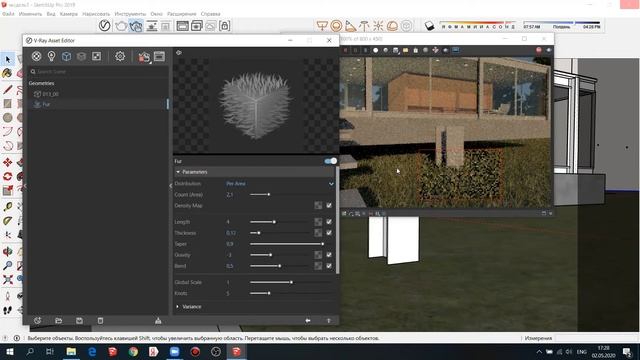640x360 pixels.
Task: Add a V-Ray spot light from toolbar
Action: click(350, 26)
